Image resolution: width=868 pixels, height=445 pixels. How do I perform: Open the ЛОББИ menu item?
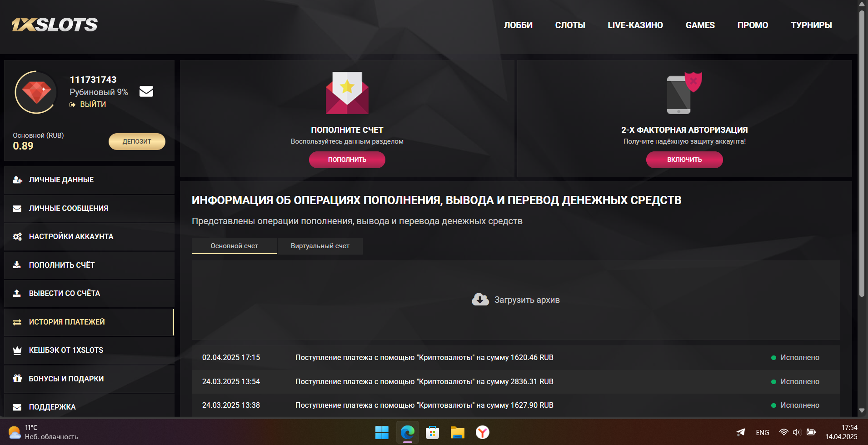[x=518, y=25]
